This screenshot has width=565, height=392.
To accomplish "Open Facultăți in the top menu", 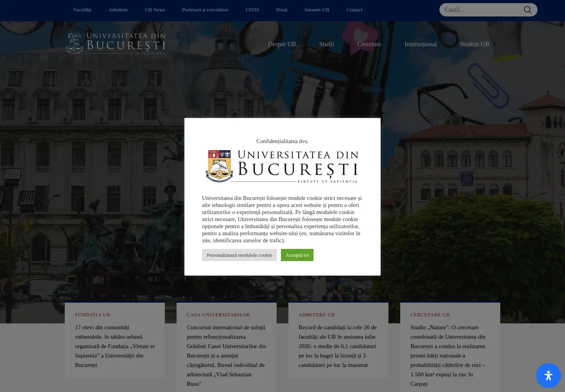I will (82, 10).
